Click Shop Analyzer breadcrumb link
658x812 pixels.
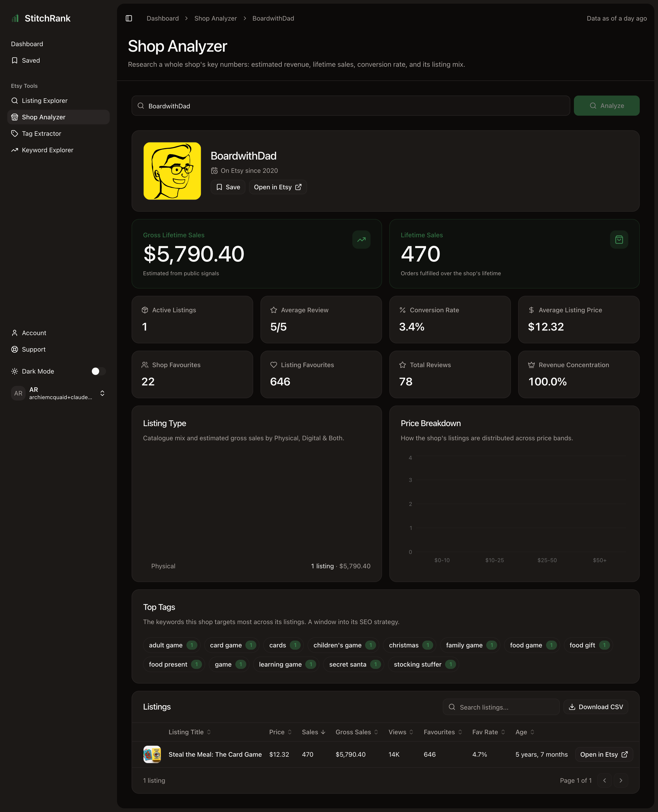215,18
